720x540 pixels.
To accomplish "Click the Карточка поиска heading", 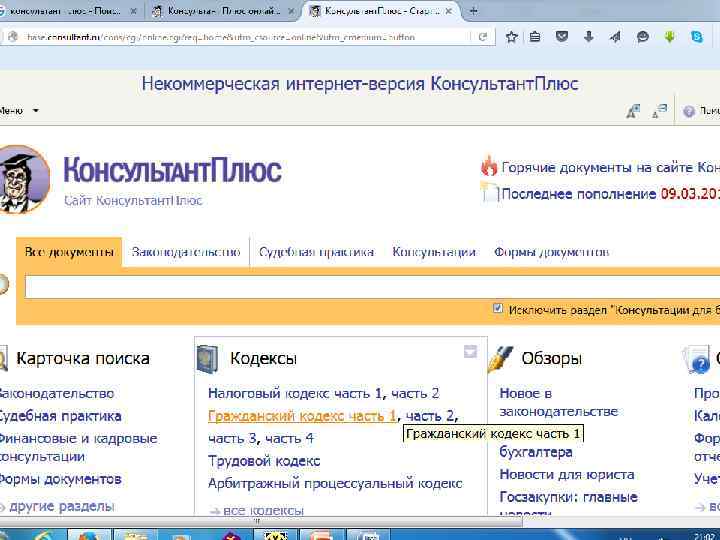I will pos(83,359).
